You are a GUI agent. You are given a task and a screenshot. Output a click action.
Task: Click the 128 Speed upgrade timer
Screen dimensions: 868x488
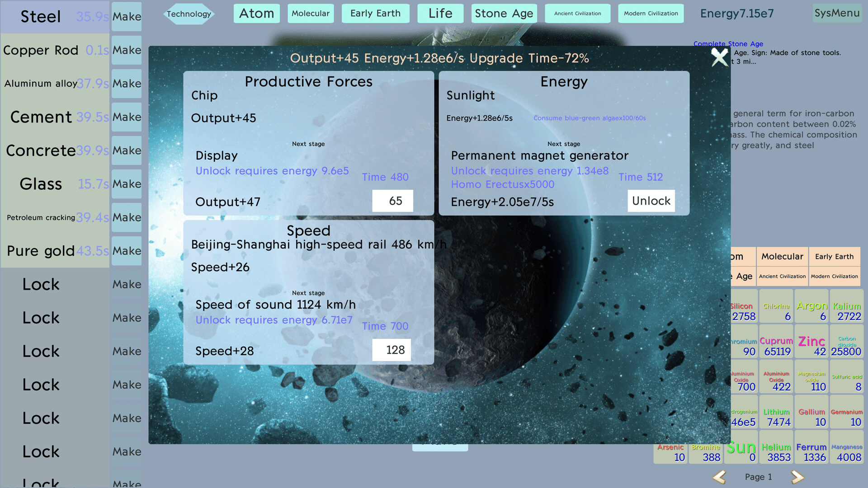tap(392, 350)
